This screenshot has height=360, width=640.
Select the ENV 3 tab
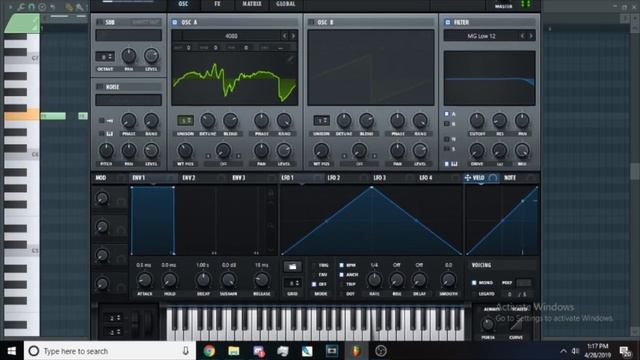(x=239, y=178)
